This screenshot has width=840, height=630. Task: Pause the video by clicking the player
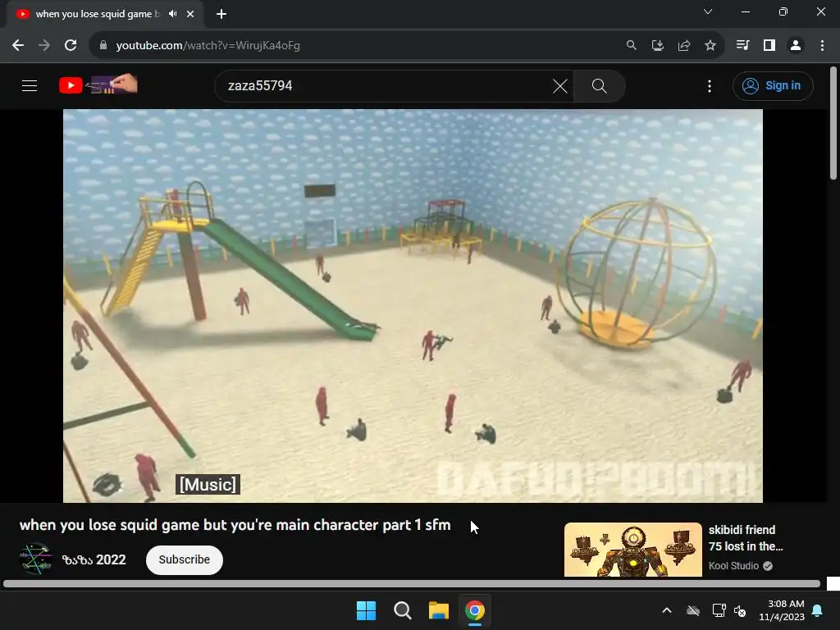(413, 305)
